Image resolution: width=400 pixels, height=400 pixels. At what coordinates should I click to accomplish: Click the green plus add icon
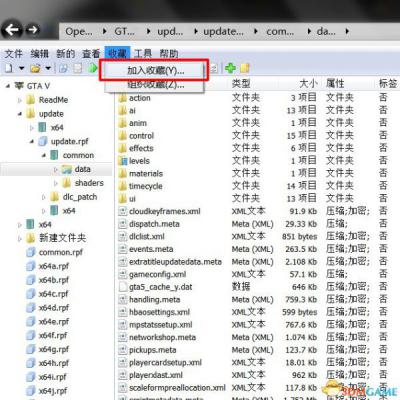(x=230, y=68)
